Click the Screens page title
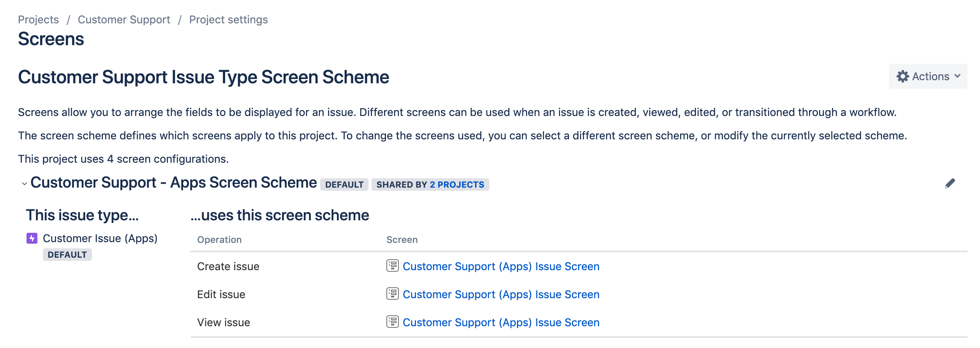Viewport: 980px width, 348px height. (51, 39)
